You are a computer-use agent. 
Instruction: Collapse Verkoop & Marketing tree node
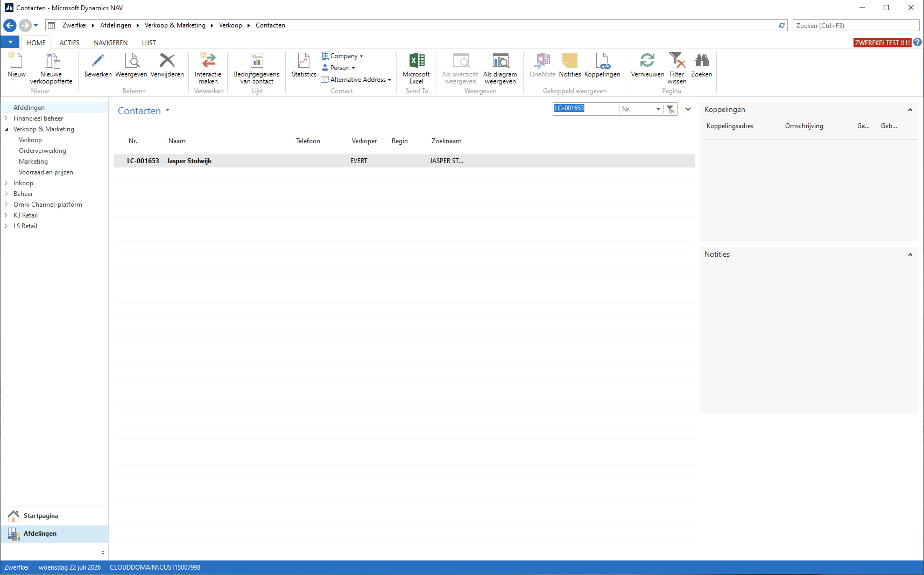pos(6,129)
